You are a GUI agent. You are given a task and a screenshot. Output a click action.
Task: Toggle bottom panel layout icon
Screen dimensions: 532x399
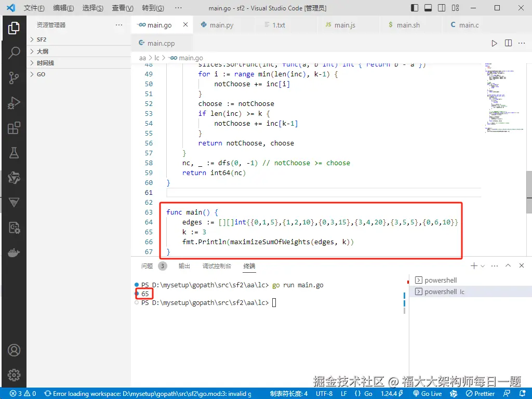point(428,8)
